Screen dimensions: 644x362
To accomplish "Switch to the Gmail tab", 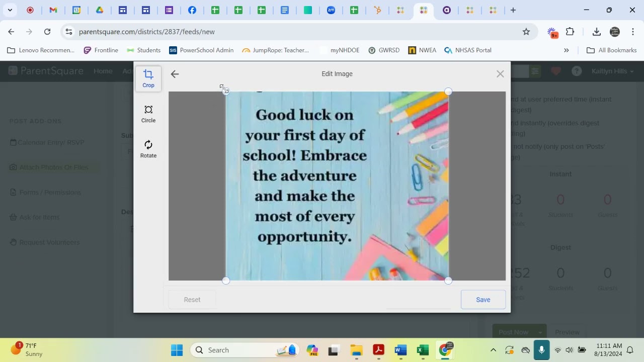I will click(x=53, y=10).
